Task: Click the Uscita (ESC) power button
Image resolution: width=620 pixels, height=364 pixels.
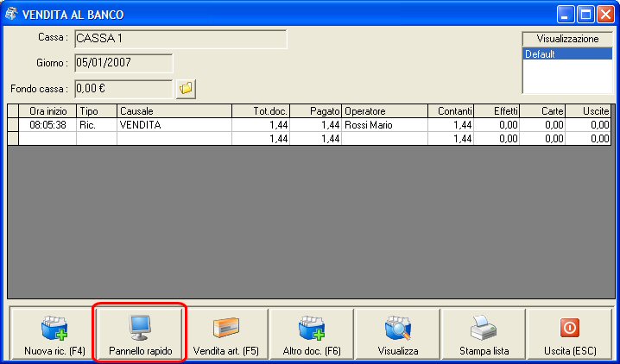Action: click(x=570, y=334)
